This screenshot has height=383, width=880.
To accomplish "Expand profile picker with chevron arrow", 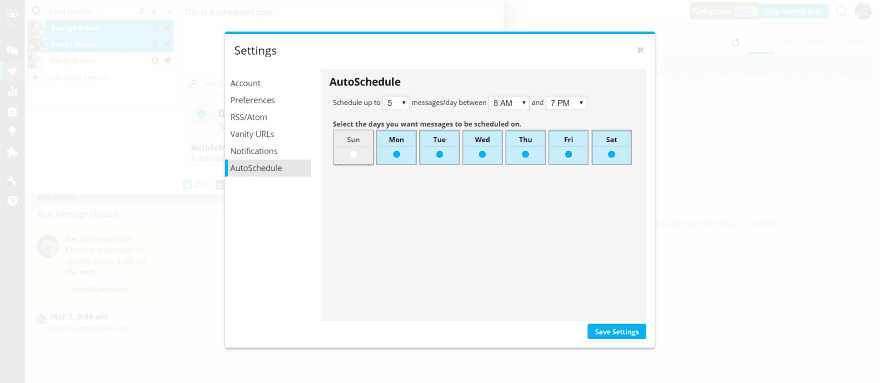I will point(168,11).
